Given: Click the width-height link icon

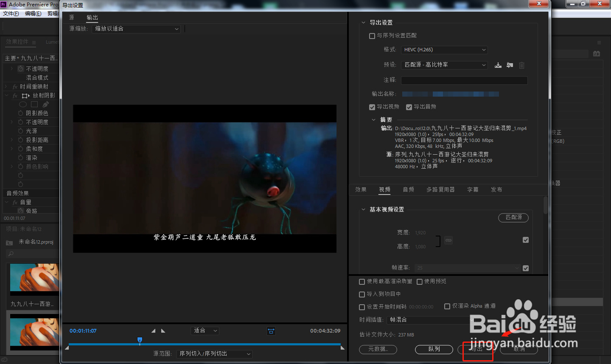Looking at the screenshot, I should (448, 240).
